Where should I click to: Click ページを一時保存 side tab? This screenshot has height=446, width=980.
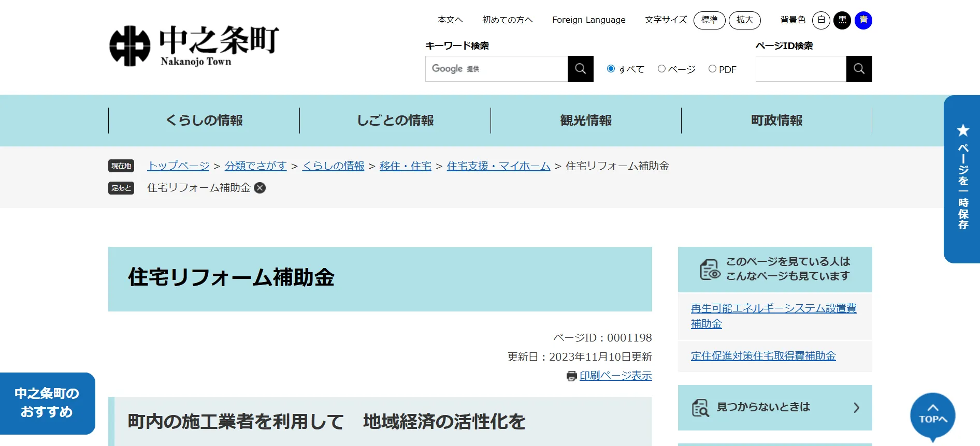[962, 179]
